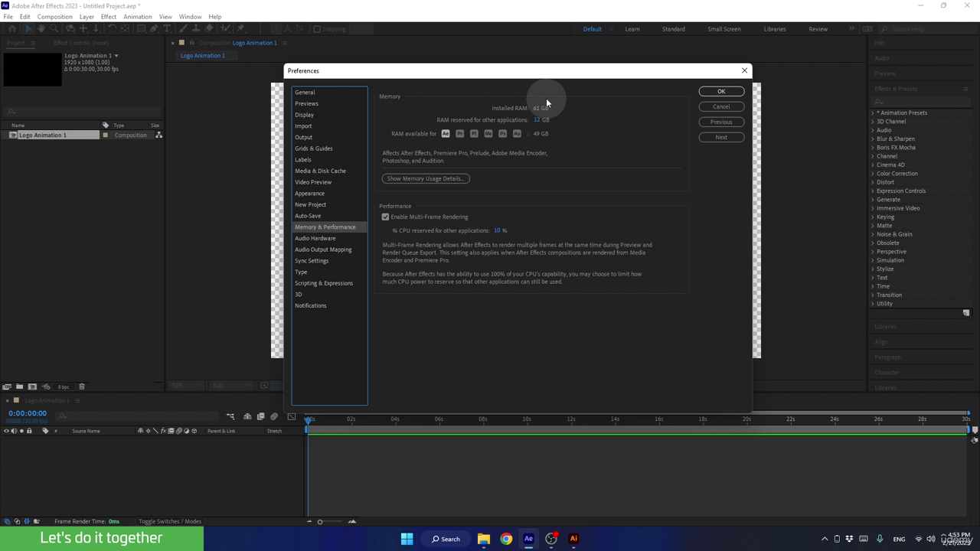Click the flowchart icon beside Logo Animation 1 row

[x=158, y=135]
